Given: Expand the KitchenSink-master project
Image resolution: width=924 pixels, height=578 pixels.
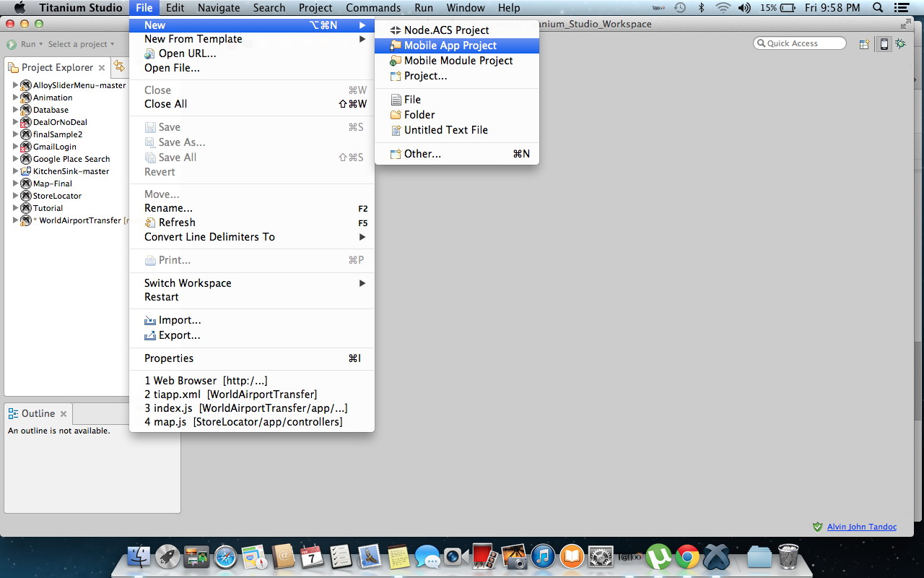Looking at the screenshot, I should click(x=15, y=171).
